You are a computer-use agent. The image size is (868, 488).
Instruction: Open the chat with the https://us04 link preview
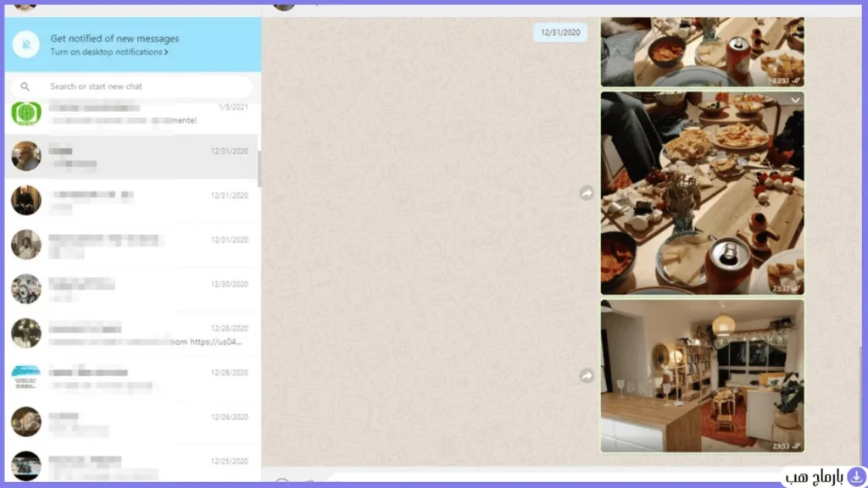[133, 334]
